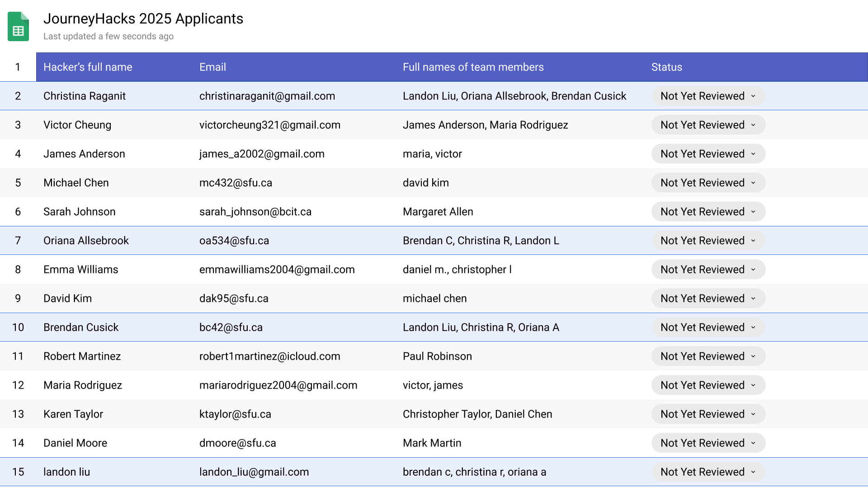The height and width of the screenshot is (488, 868).
Task: Open status dropdown for Christina Raganit
Action: click(x=708, y=96)
